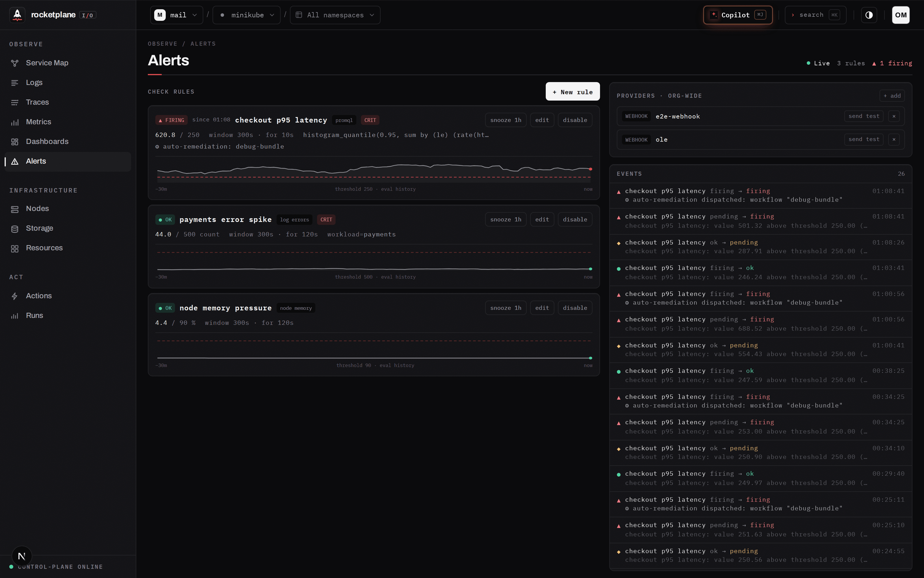The height and width of the screenshot is (578, 924).
Task: Click OK badge on node memory pressure
Action: click(x=165, y=308)
